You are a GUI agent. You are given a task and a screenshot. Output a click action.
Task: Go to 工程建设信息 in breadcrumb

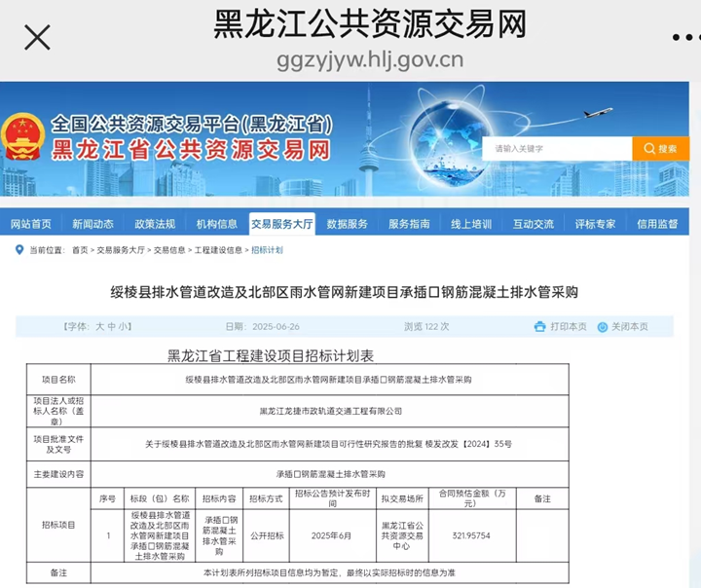[218, 250]
